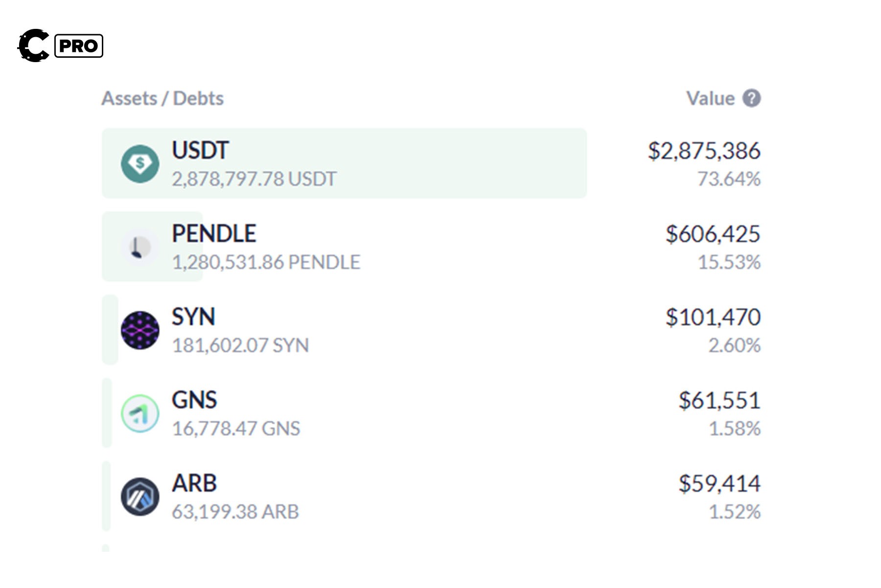Click the PRO badge
881x588 pixels.
click(79, 46)
